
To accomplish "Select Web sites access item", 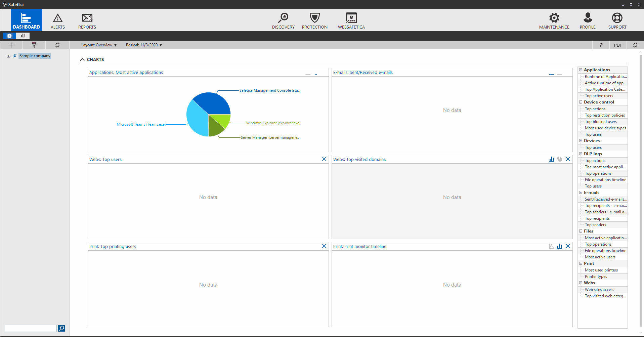I will click(599, 290).
